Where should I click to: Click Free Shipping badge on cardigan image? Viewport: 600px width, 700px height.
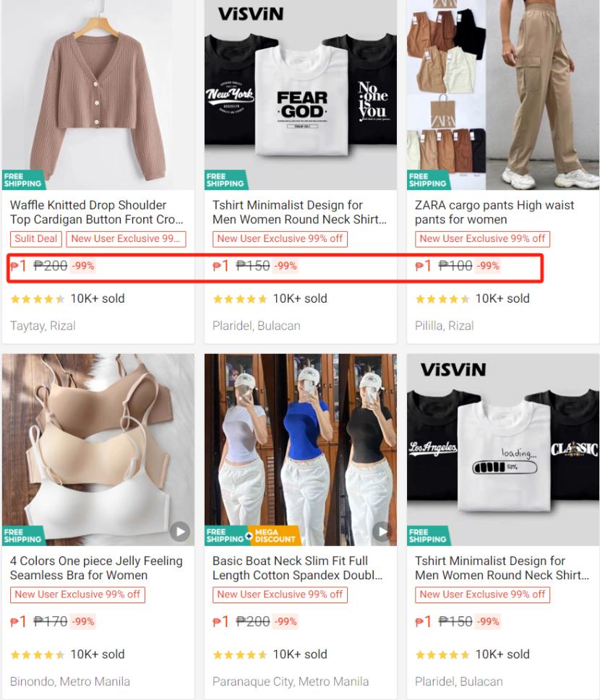[x=23, y=180]
